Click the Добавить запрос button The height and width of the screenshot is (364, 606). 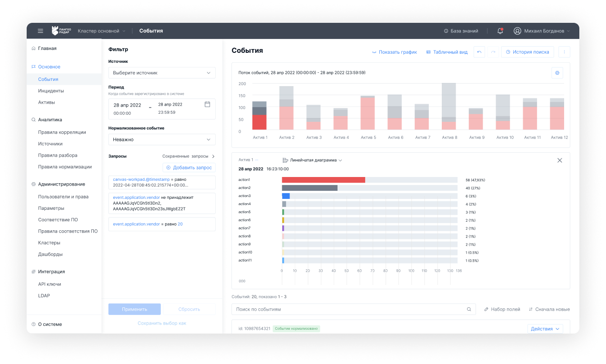189,167
